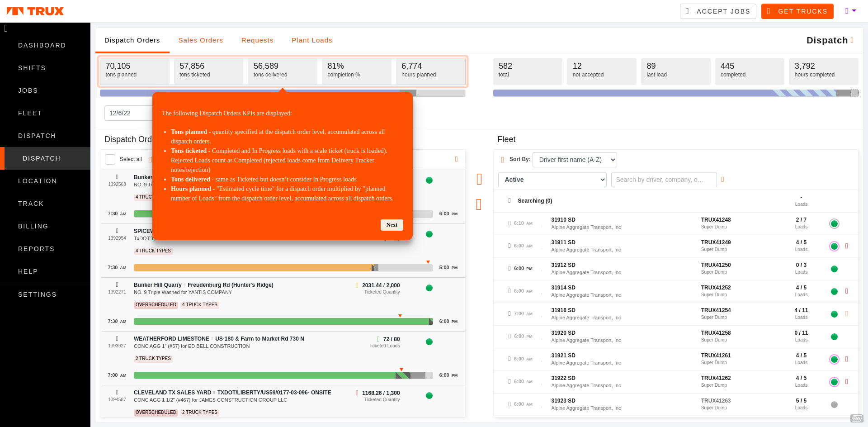The height and width of the screenshot is (427, 868).
Task: Click the truck toggle icon above the fleet panel
Action: pos(479,179)
